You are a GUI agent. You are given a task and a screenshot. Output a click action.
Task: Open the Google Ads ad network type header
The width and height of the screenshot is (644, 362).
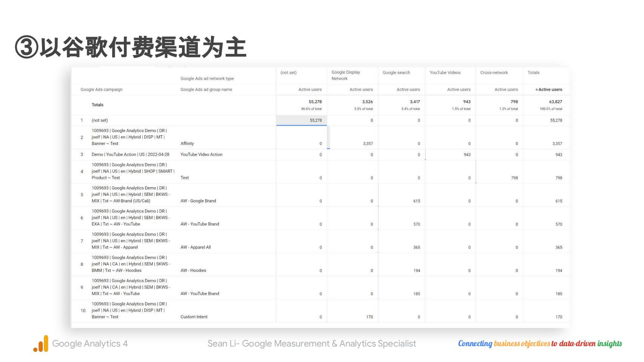(207, 79)
